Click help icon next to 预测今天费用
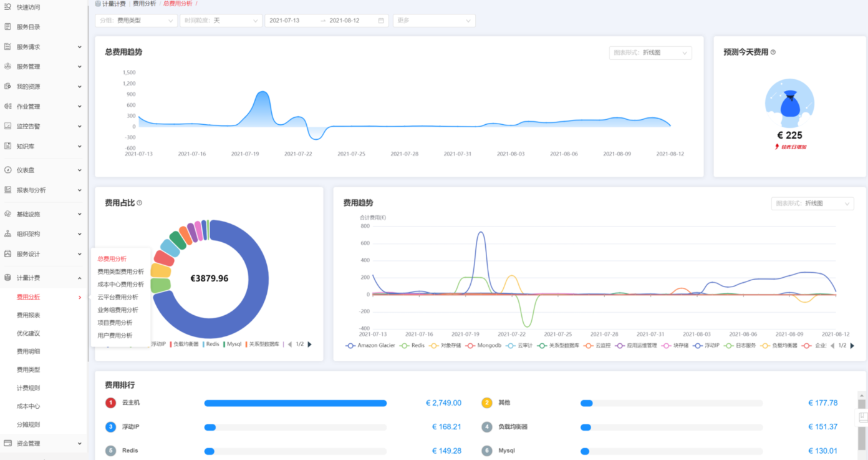Viewport: 868px width, 460px height. [x=773, y=52]
